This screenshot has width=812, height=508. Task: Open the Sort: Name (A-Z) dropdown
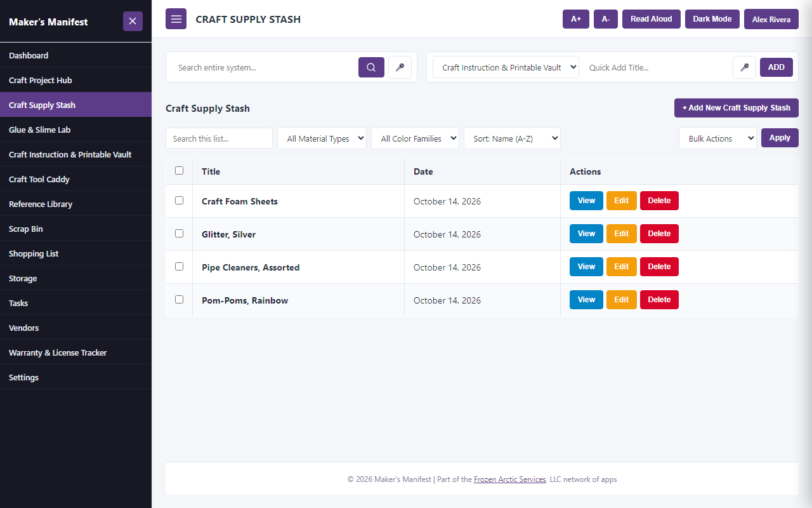(x=512, y=138)
